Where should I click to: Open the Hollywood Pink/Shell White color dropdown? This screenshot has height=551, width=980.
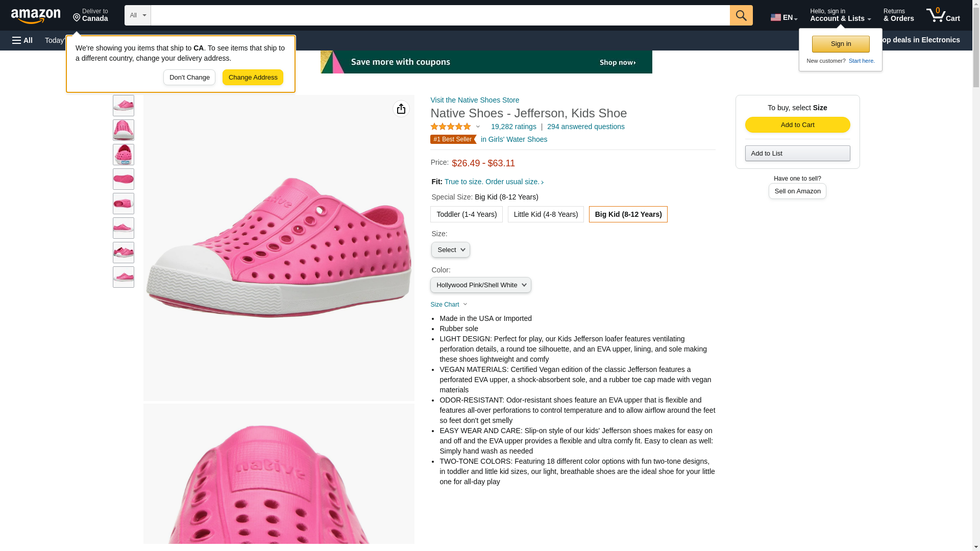coord(480,285)
